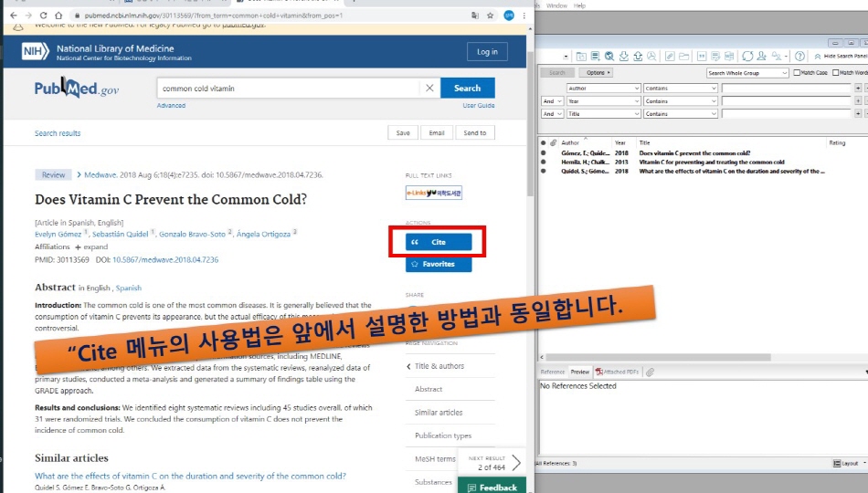Click the Open Link icon in EndNote toolbar
Screen dimensions: 868x493
click(670, 56)
